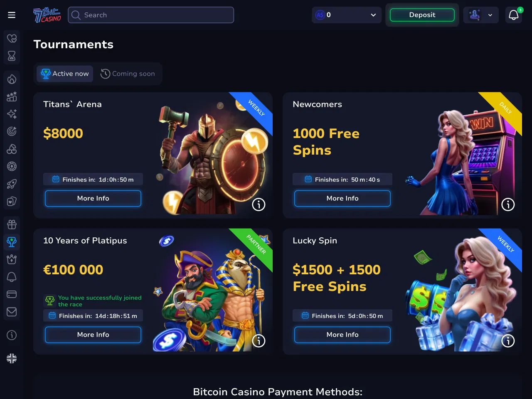The width and height of the screenshot is (532, 399).
Task: Show info icon on Lucky Spin card
Action: tap(508, 341)
